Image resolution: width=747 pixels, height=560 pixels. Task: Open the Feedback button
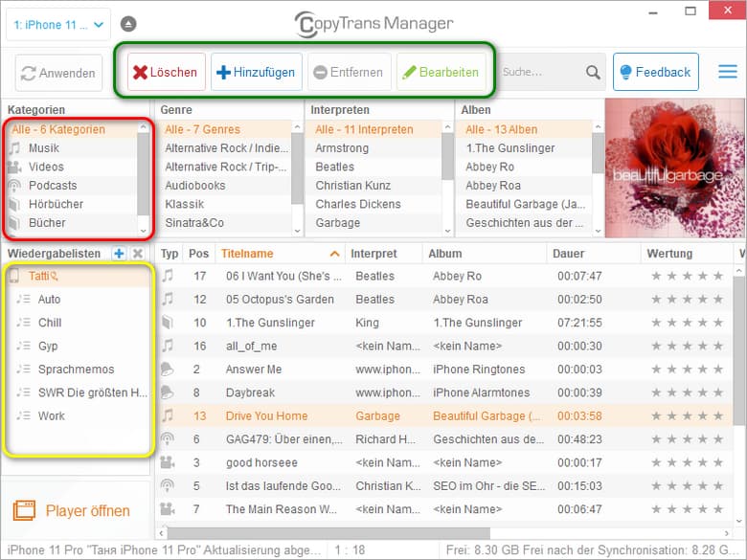point(655,72)
